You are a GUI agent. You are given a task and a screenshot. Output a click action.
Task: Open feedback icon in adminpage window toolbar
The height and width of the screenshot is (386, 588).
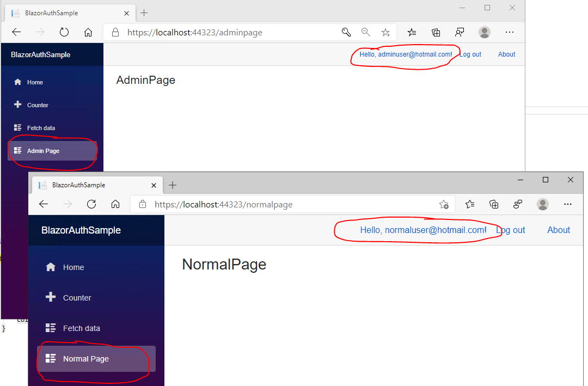coord(460,32)
